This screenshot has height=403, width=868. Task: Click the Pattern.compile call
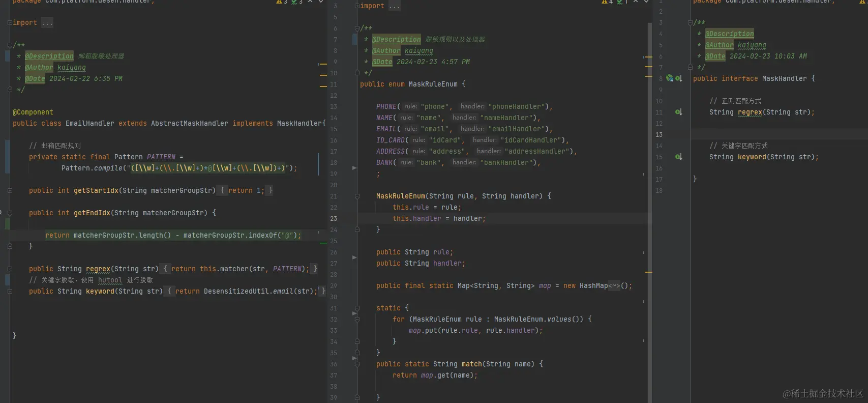92,168
